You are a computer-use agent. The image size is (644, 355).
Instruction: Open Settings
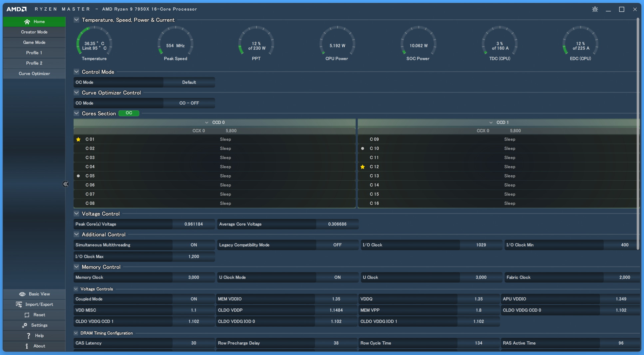point(34,325)
